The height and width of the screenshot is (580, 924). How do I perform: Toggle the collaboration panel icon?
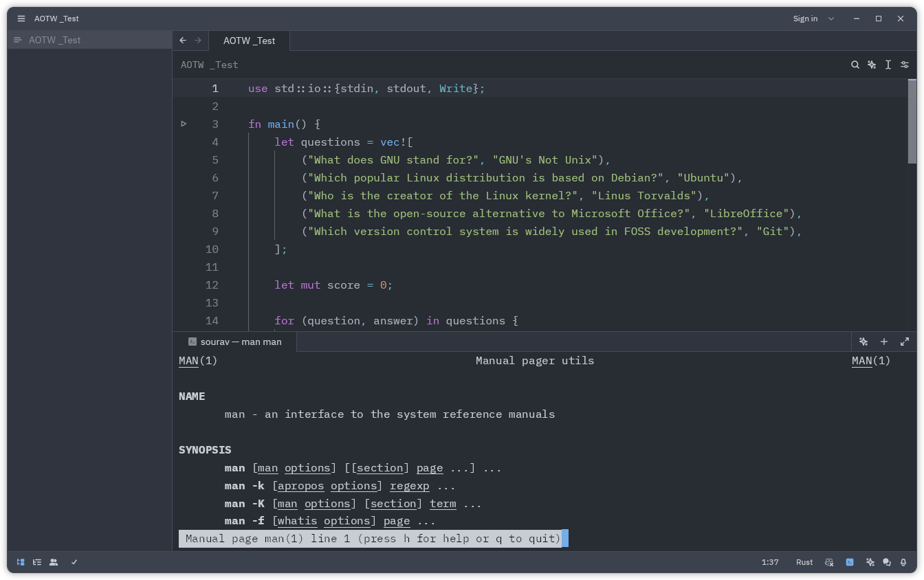point(54,562)
